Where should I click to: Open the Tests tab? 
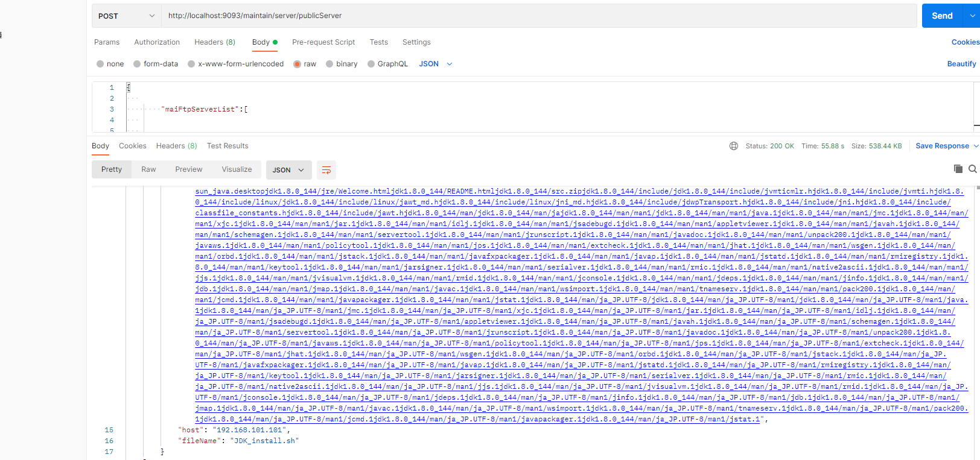pos(379,42)
